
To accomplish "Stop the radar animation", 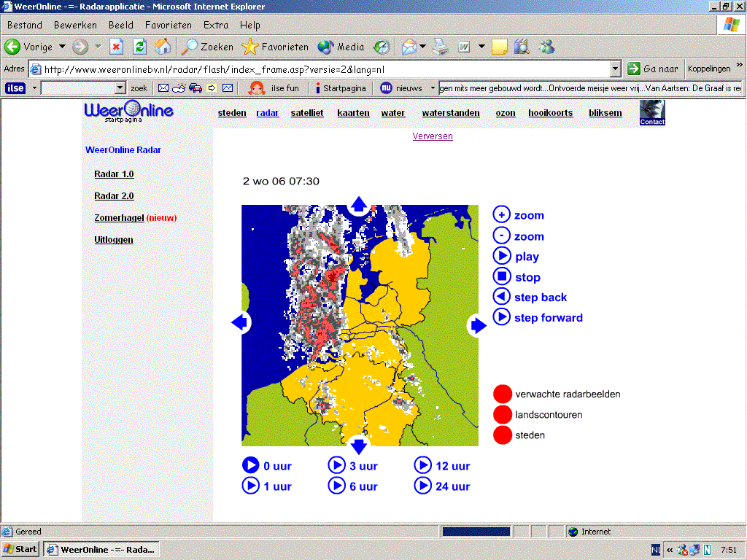I will (x=501, y=276).
